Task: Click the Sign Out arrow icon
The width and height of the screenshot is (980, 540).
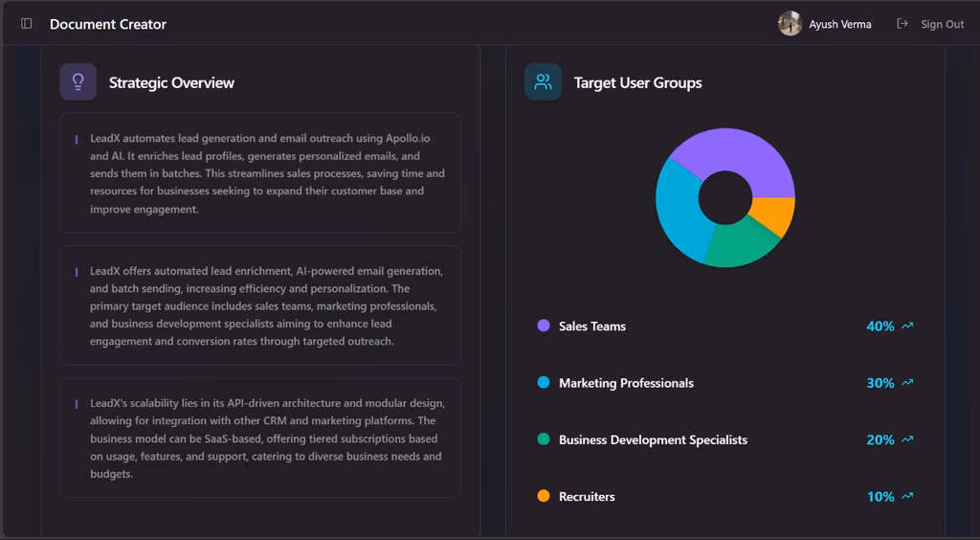Action: click(x=902, y=24)
